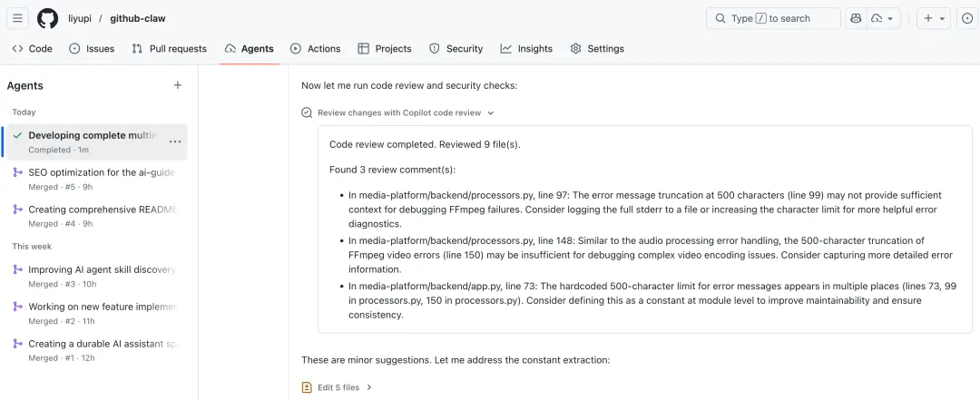Click the Edit 5 files icon
Image resolution: width=980 pixels, height=400 pixels.
tap(307, 387)
